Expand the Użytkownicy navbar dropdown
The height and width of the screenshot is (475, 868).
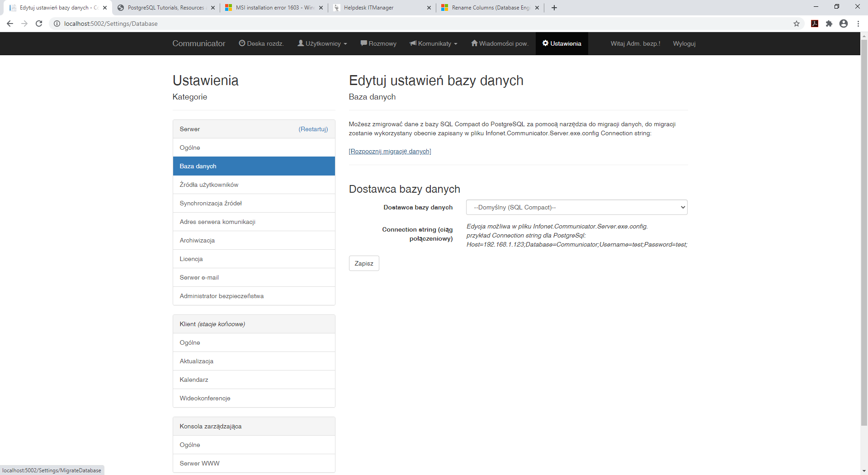coord(322,43)
